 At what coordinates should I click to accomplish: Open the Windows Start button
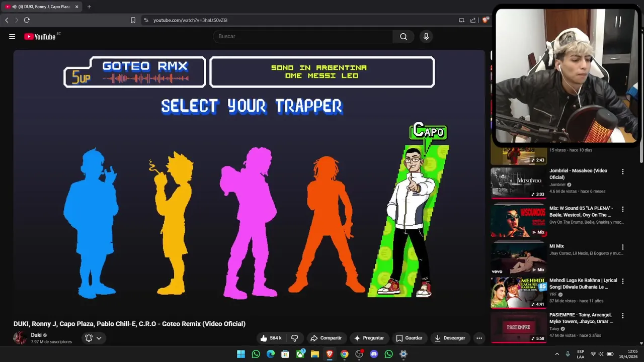coord(241,354)
